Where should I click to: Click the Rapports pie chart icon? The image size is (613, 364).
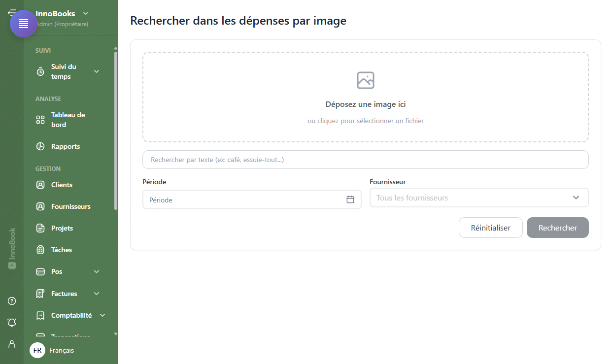pos(40,146)
